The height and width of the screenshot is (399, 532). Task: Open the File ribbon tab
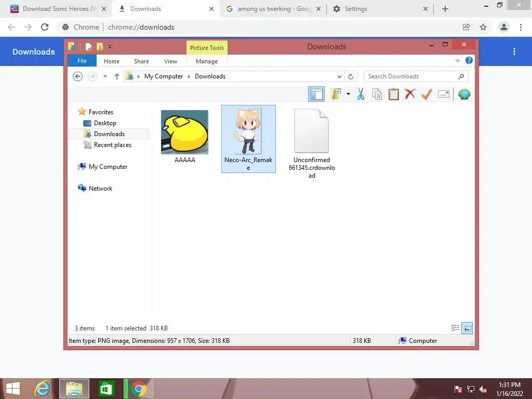tap(82, 61)
